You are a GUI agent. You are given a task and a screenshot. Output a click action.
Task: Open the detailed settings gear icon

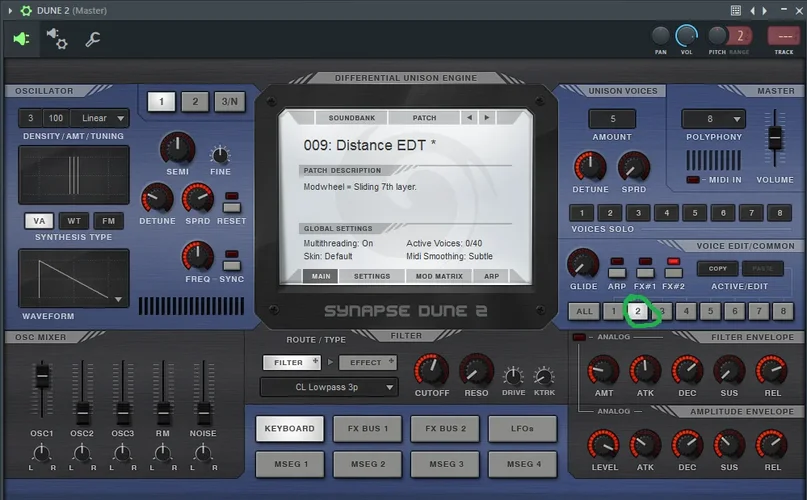(56, 39)
